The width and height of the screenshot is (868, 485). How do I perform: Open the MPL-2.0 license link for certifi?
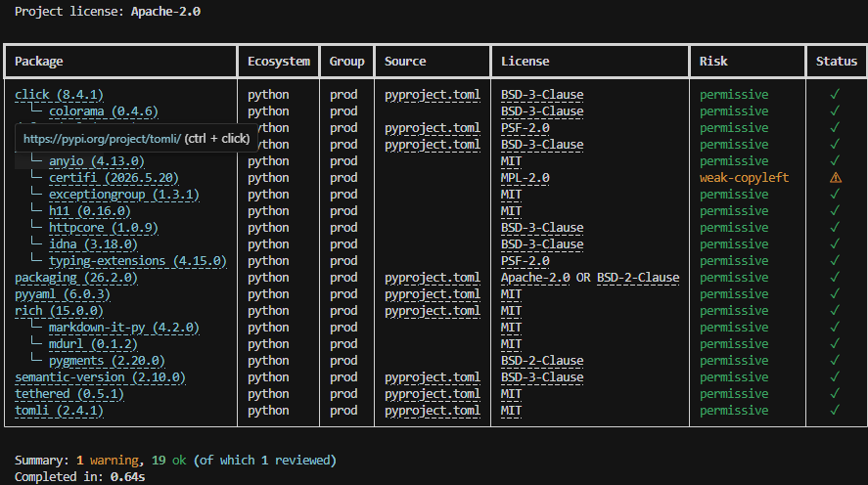click(525, 178)
